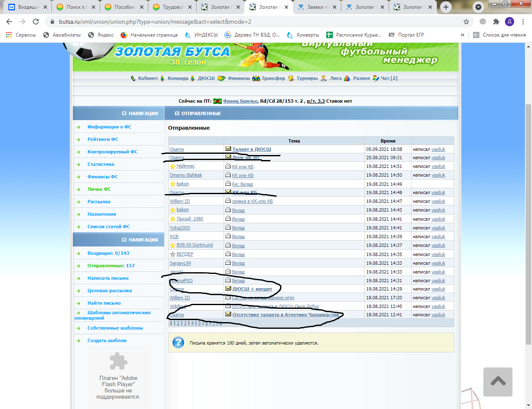The width and height of the screenshot is (532, 409).
Task: Bookmark this page with star icon
Action: [x=466, y=22]
